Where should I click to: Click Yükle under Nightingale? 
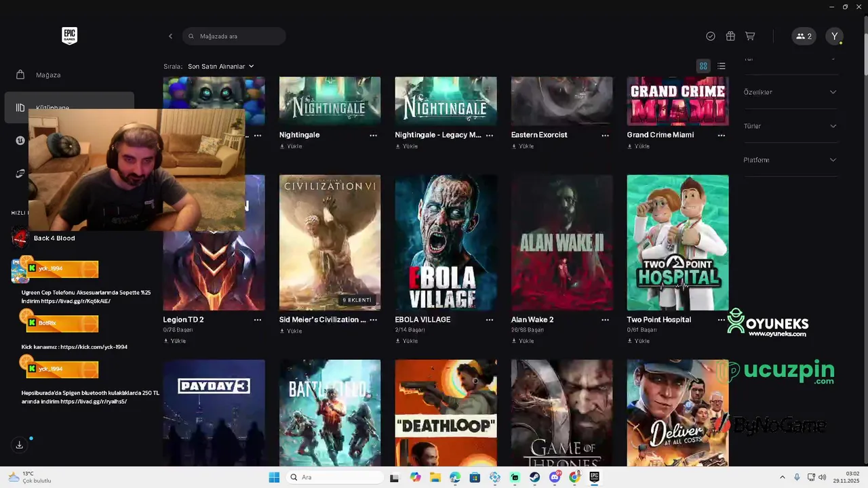[x=291, y=146]
